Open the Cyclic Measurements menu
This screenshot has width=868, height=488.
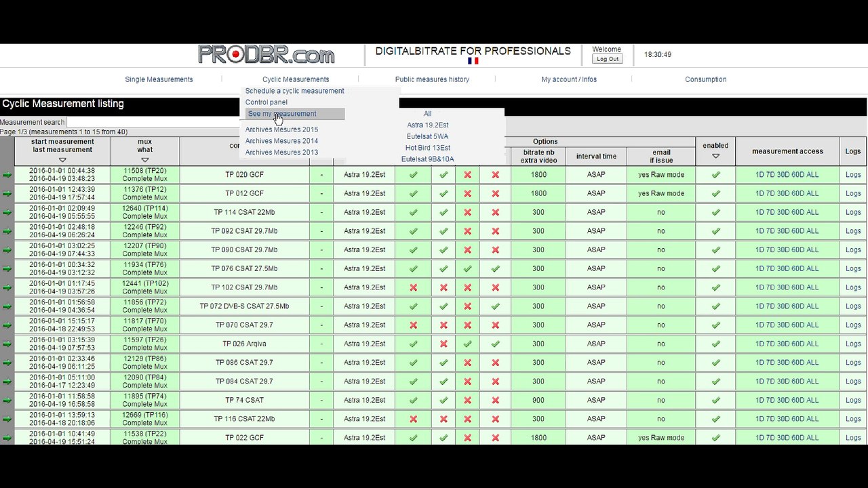(x=296, y=79)
